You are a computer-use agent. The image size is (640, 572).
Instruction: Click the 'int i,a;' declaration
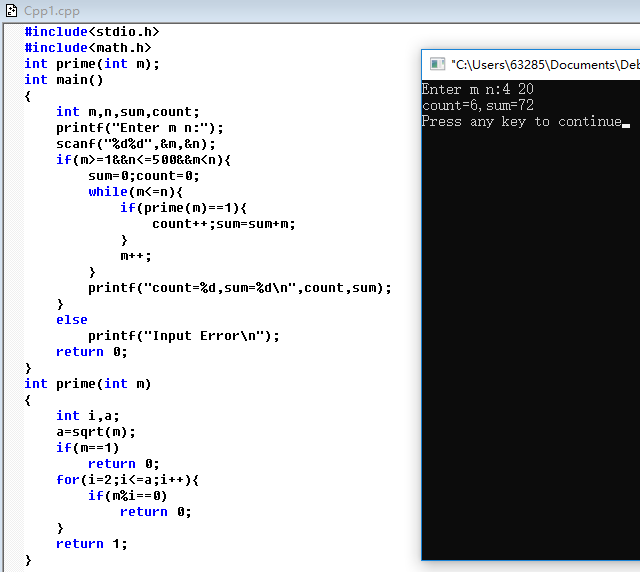pyautogui.click(x=88, y=416)
